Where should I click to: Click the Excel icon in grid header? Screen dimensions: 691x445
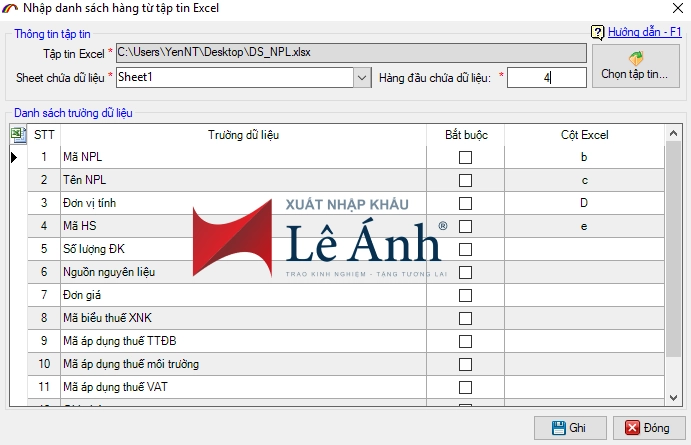point(18,134)
